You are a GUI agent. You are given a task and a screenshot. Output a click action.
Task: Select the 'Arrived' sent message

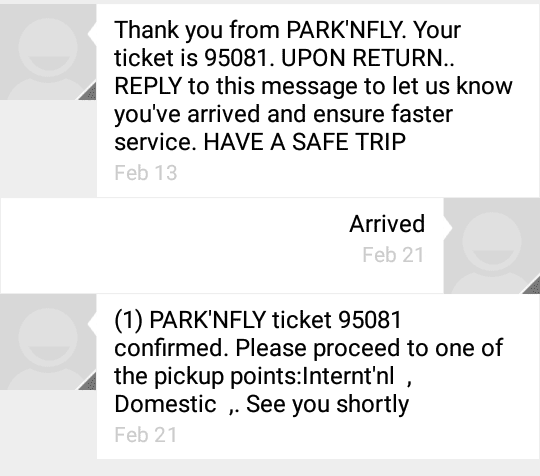point(222,246)
